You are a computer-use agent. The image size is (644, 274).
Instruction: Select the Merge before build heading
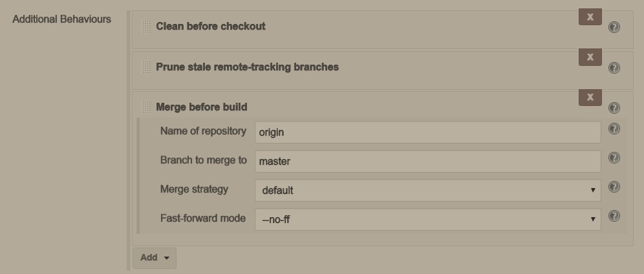(202, 107)
